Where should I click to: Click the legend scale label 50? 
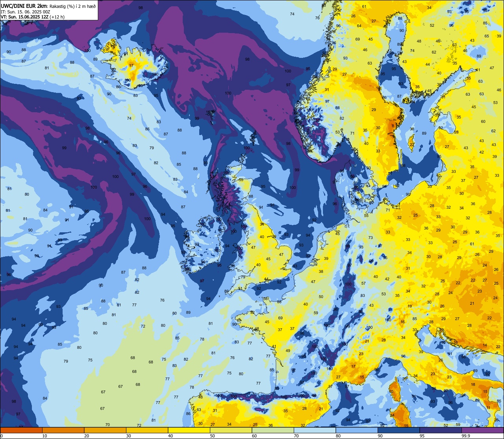[x=212, y=436]
